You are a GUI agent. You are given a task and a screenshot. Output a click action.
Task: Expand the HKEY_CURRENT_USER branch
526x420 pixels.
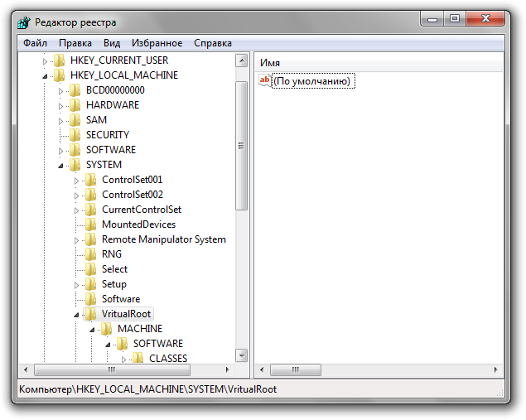tap(45, 60)
